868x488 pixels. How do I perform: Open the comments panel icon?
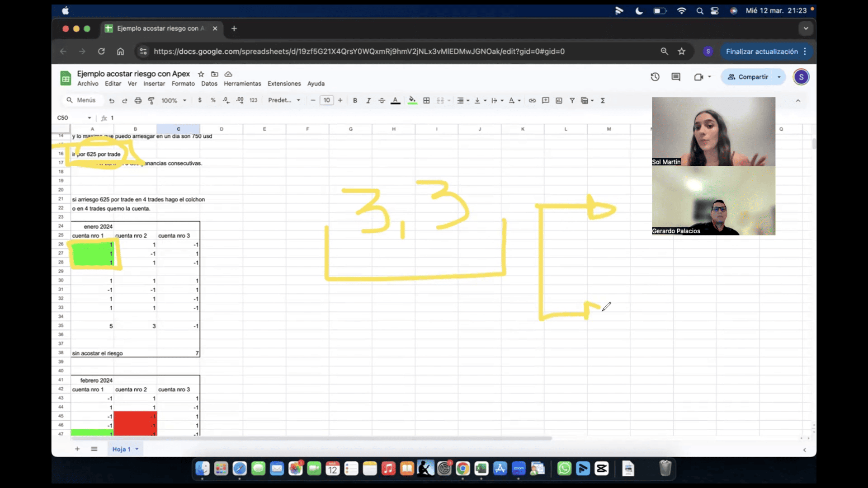[676, 77]
